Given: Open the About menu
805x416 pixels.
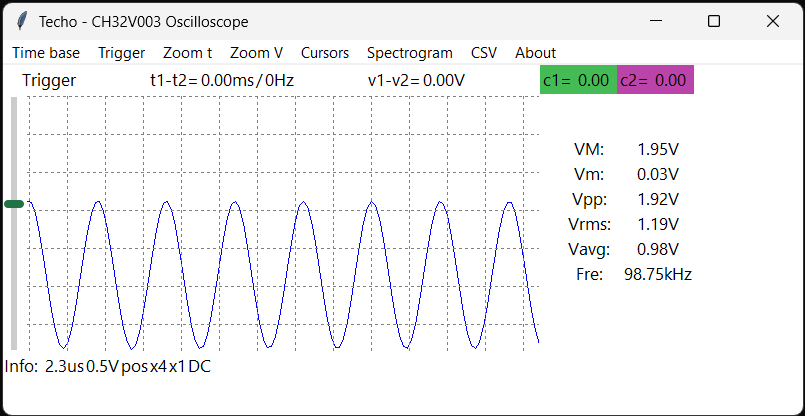Looking at the screenshot, I should click(x=535, y=53).
